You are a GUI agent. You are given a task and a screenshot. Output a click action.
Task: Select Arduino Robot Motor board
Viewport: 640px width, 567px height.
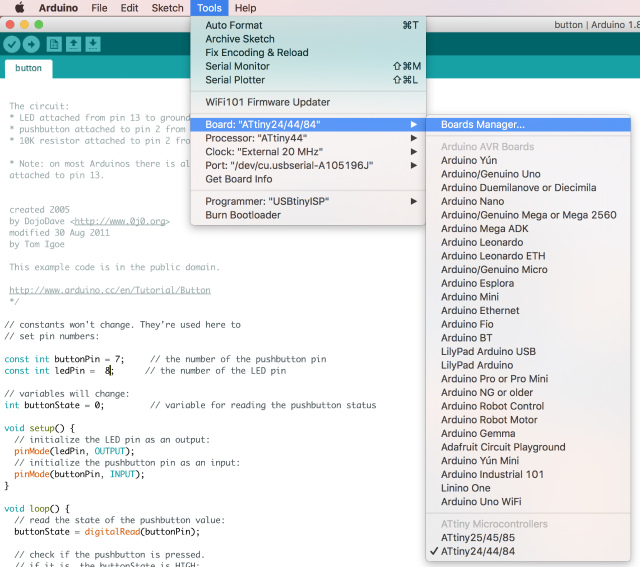[x=528, y=420]
